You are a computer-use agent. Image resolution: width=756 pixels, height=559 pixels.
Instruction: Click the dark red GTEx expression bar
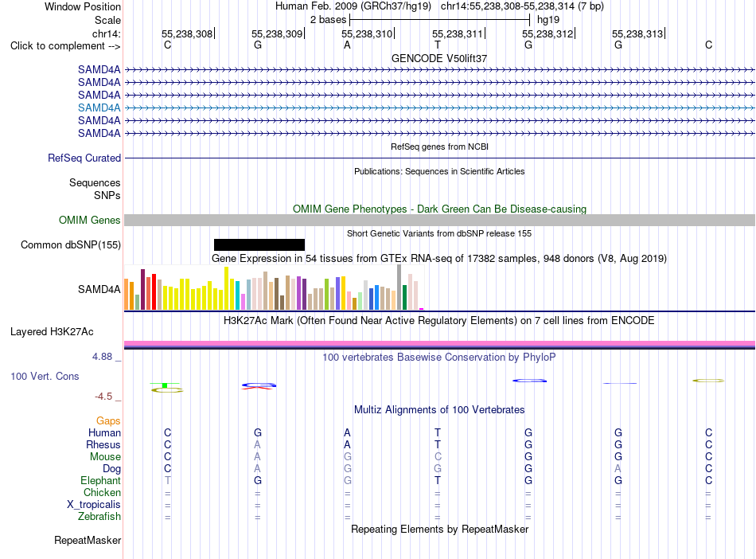tap(142, 289)
